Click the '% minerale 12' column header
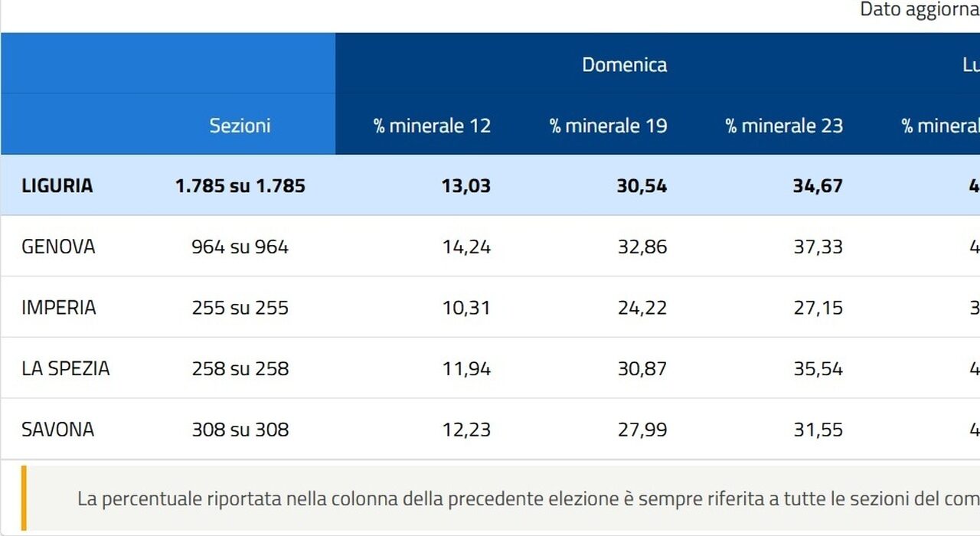 432,126
